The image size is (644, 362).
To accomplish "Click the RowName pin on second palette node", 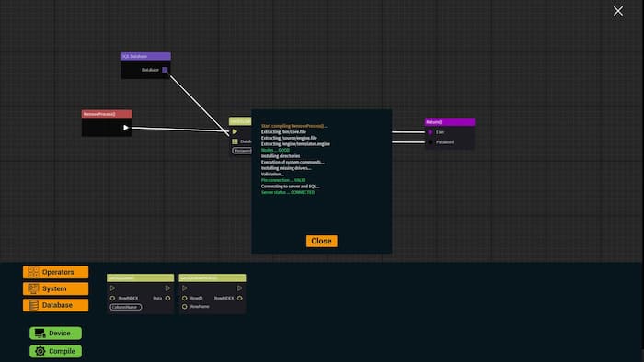I will coord(184,307).
